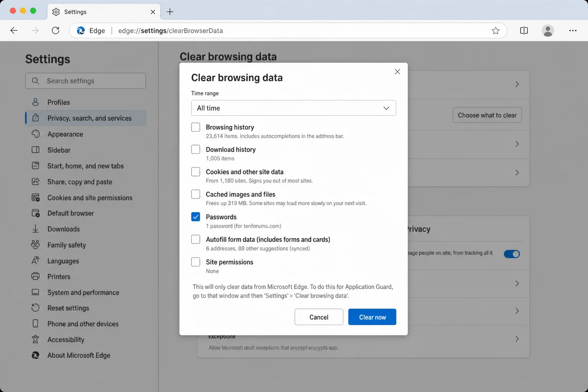
Task: Click the Privacy lock icon in sidebar
Action: (36, 118)
